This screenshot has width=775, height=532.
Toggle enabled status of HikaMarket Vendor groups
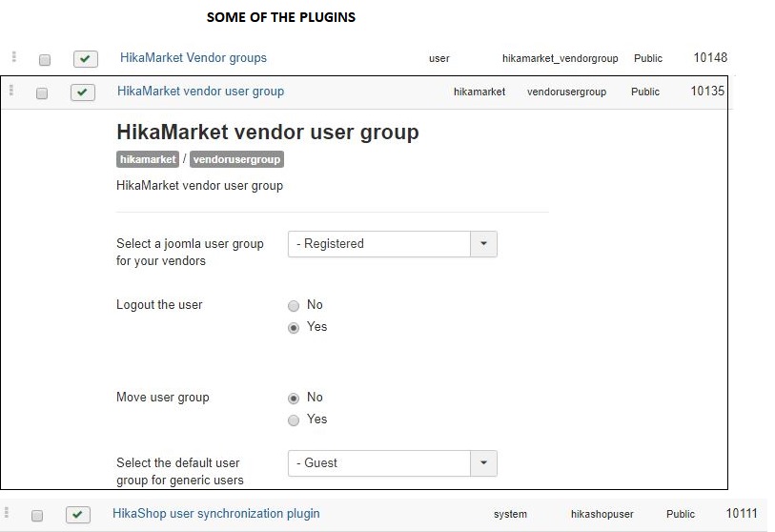tap(86, 59)
